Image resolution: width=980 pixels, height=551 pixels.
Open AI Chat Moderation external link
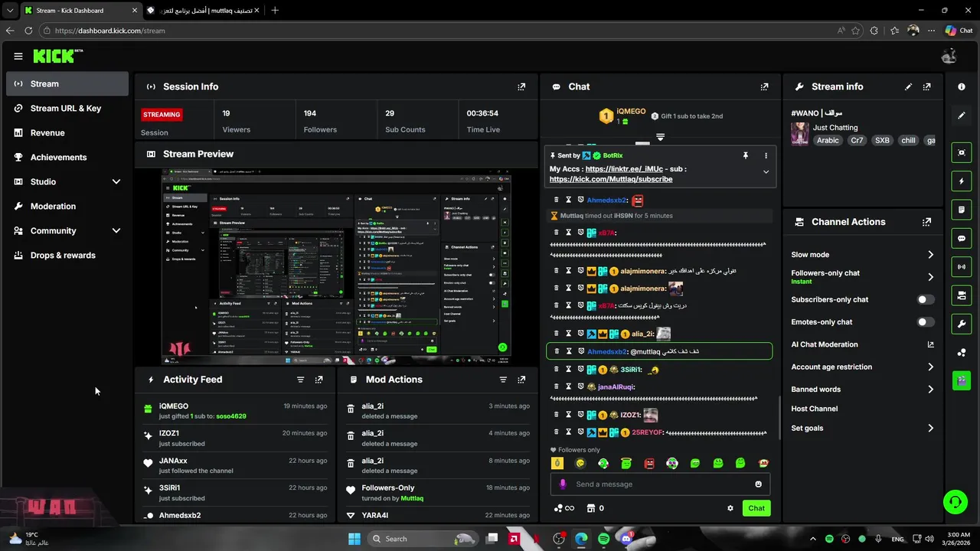[x=930, y=344]
